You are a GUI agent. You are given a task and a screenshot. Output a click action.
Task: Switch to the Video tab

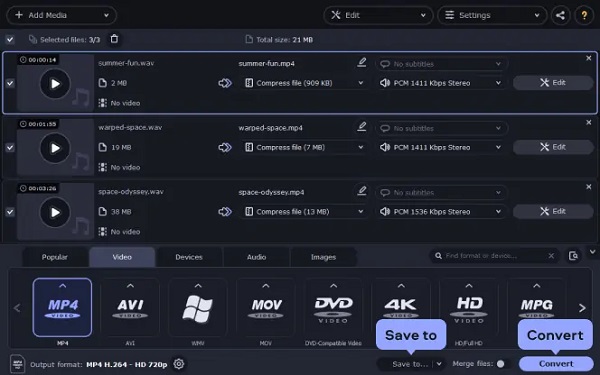[122, 257]
